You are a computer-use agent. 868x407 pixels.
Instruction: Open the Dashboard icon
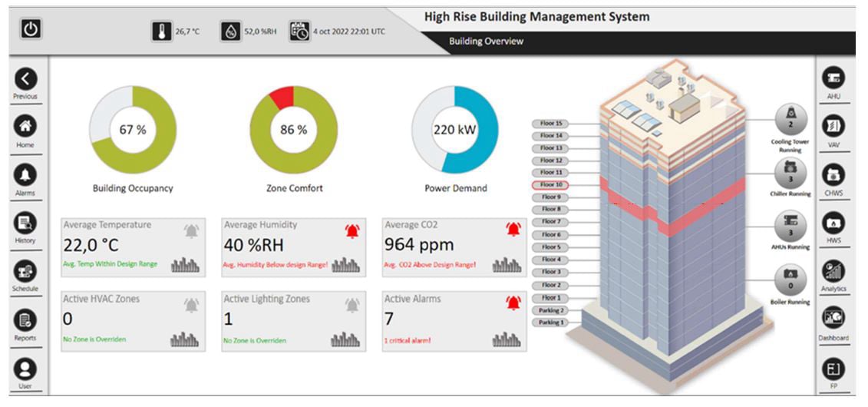(x=833, y=318)
